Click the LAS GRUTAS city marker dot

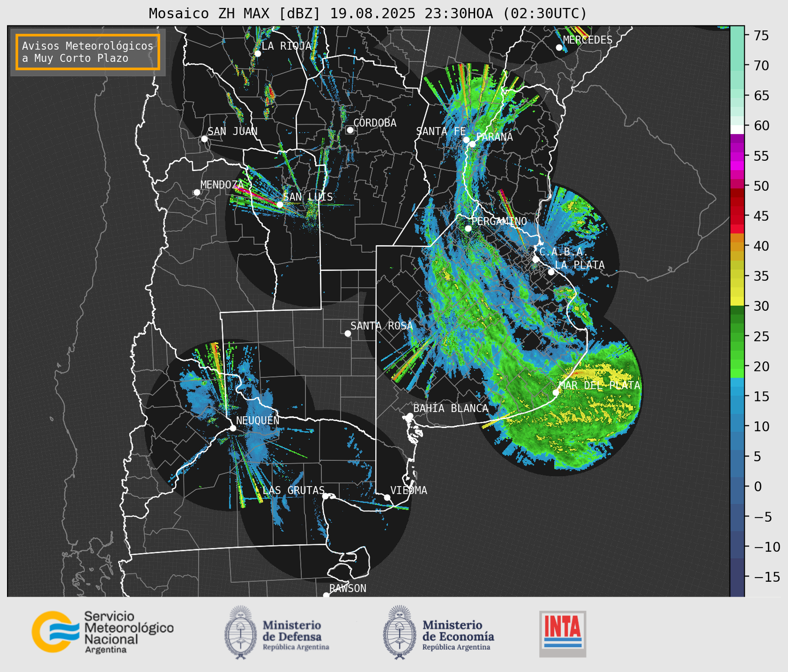tap(326, 496)
